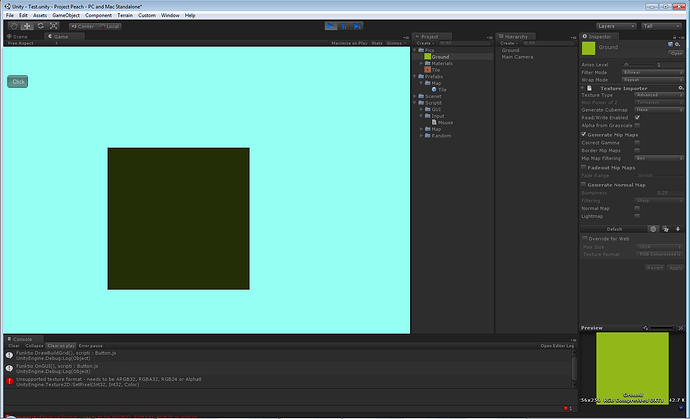Open the Assets menu
This screenshot has height=419, width=690.
click(x=40, y=15)
